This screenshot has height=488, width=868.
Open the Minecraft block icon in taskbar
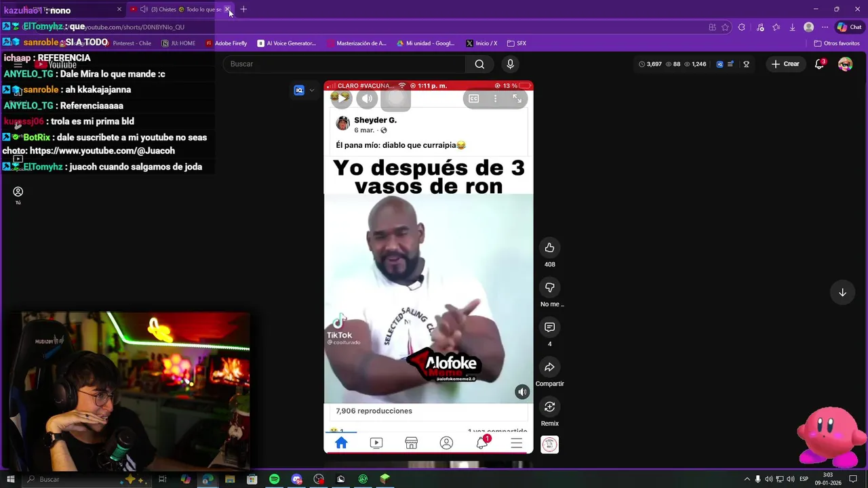pos(385,479)
